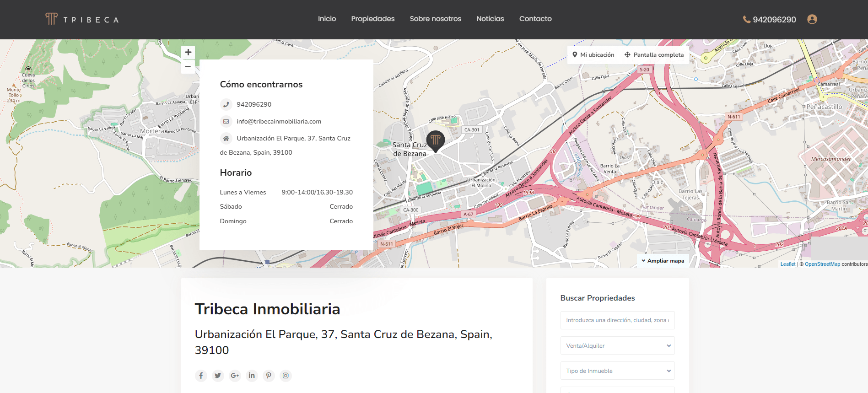Image resolution: width=868 pixels, height=393 pixels.
Task: Zoom in the map with plus button
Action: pos(188,52)
